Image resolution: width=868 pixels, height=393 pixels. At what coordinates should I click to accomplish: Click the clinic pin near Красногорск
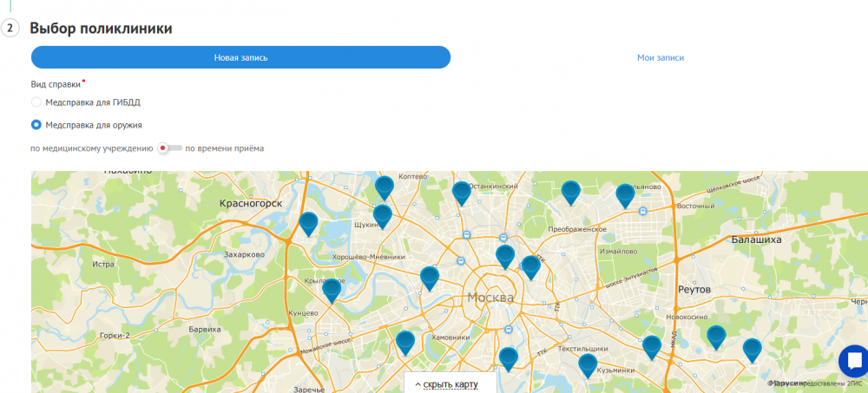coord(308,223)
